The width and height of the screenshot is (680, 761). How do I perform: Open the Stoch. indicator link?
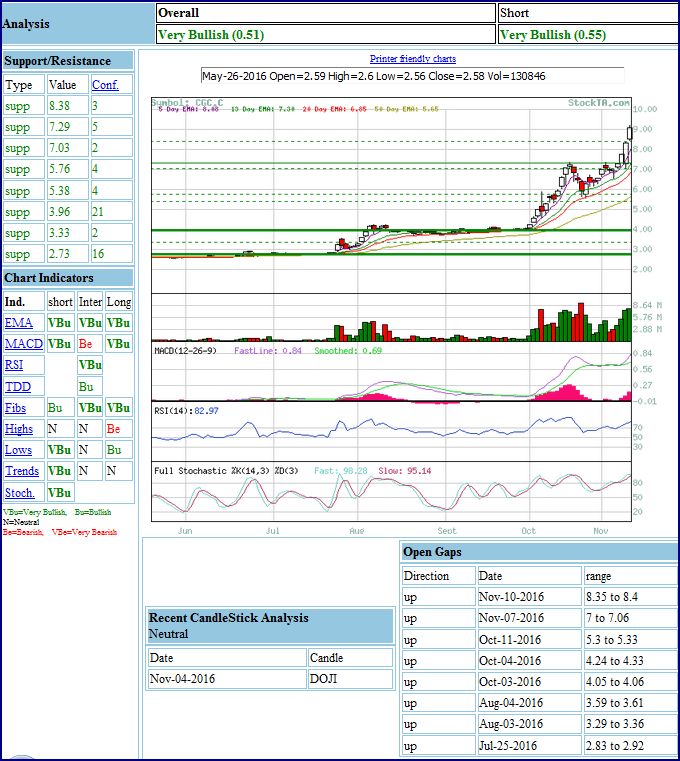20,493
